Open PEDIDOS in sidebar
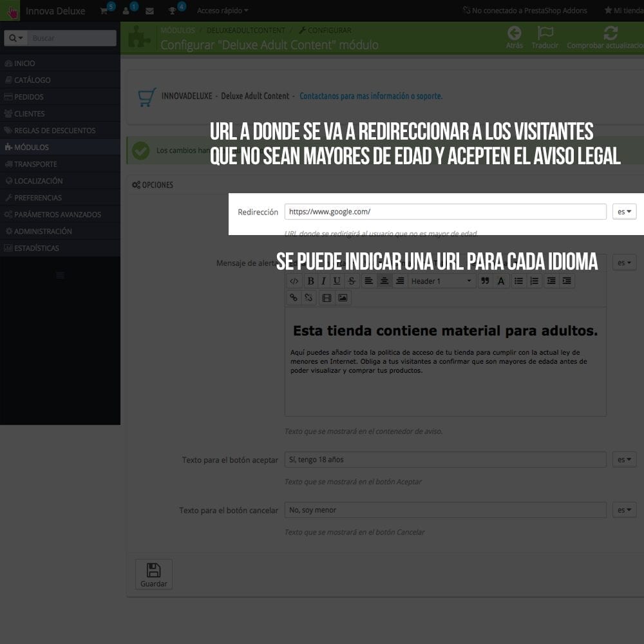The height and width of the screenshot is (644, 644). [60, 97]
